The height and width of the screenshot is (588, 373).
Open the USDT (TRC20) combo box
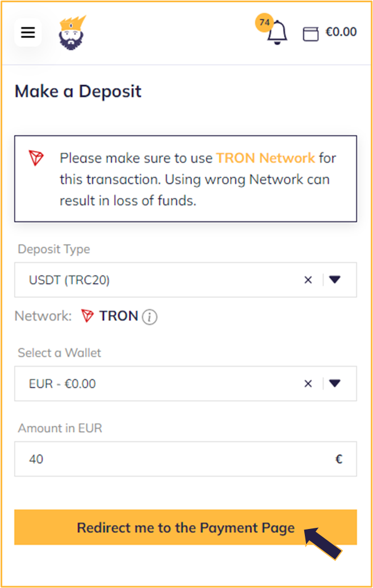pyautogui.click(x=186, y=280)
